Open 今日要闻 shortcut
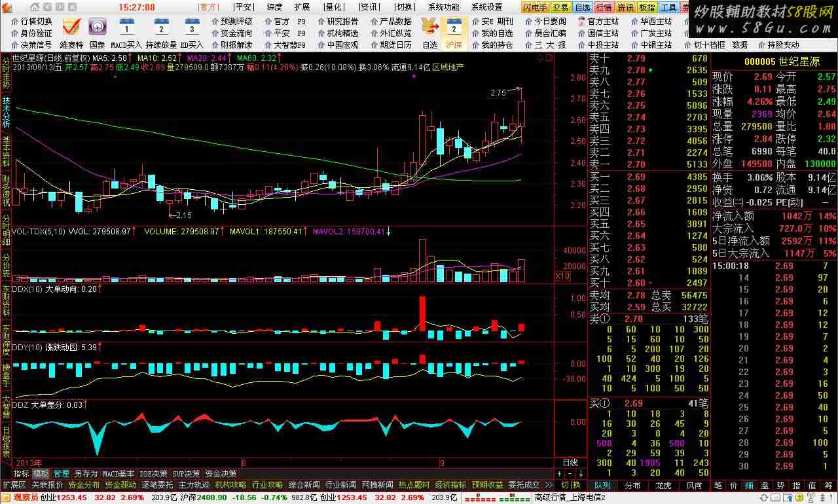Screen dimensions: 838x504 click(545, 21)
